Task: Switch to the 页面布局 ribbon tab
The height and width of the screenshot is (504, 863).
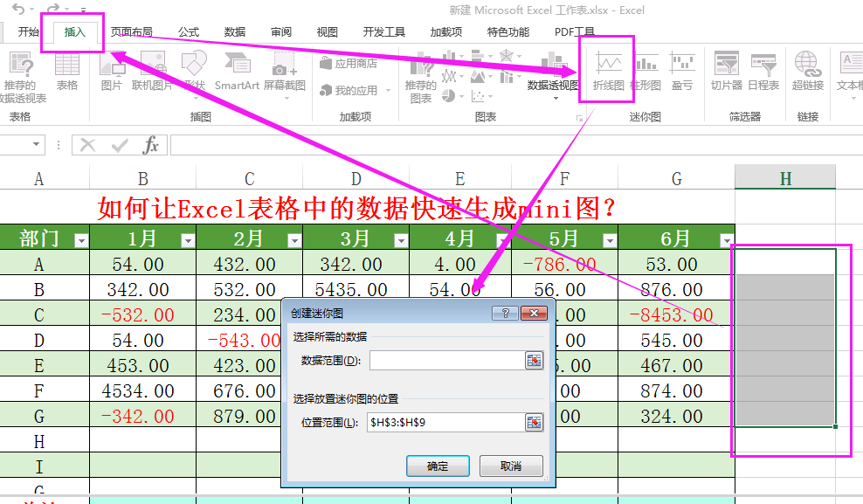Action: point(131,32)
